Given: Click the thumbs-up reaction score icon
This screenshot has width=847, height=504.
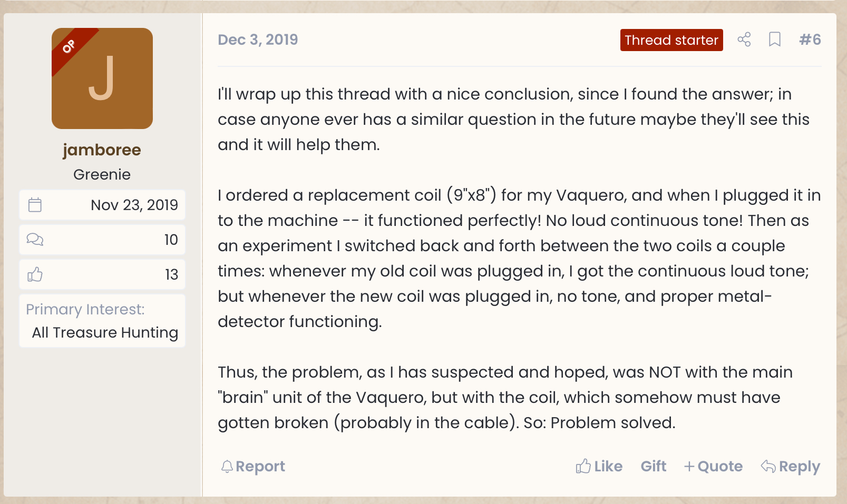Looking at the screenshot, I should click(35, 274).
